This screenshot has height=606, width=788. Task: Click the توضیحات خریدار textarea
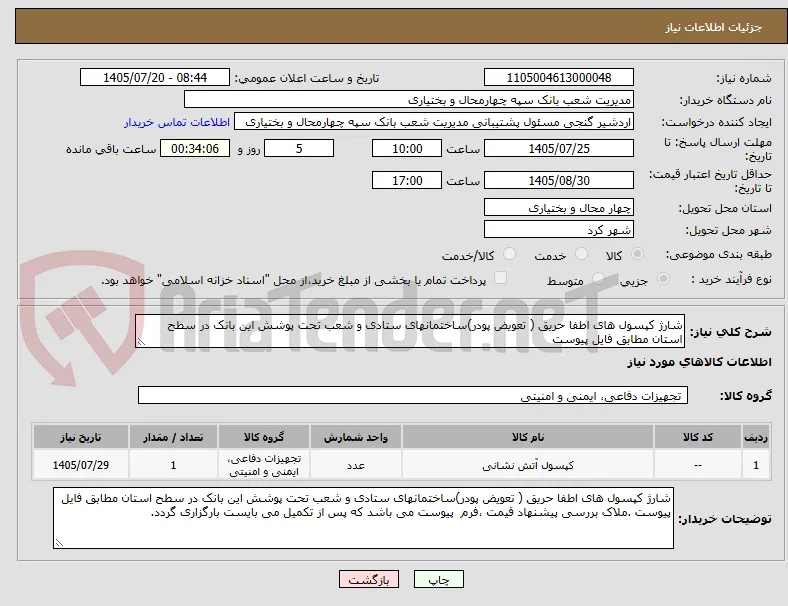(363, 518)
